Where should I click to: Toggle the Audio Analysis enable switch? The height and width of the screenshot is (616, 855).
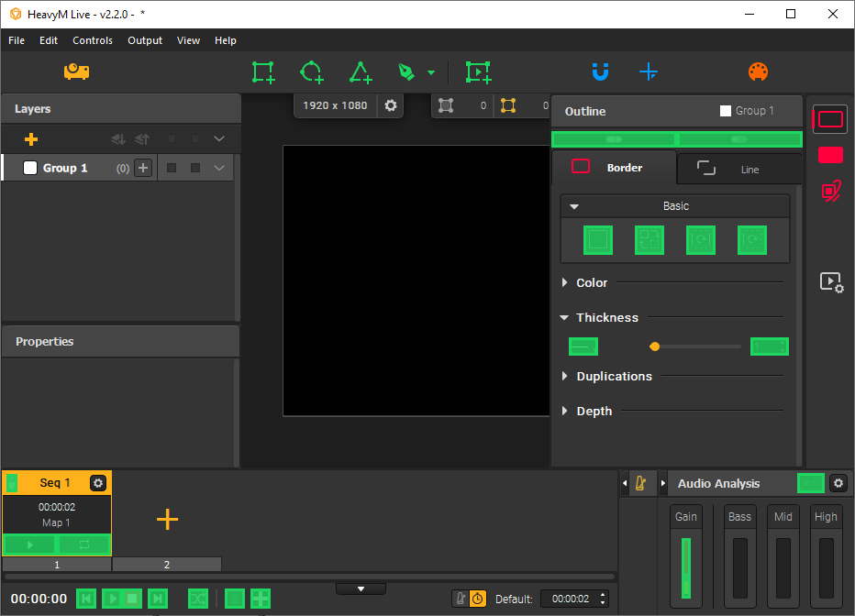pos(811,483)
